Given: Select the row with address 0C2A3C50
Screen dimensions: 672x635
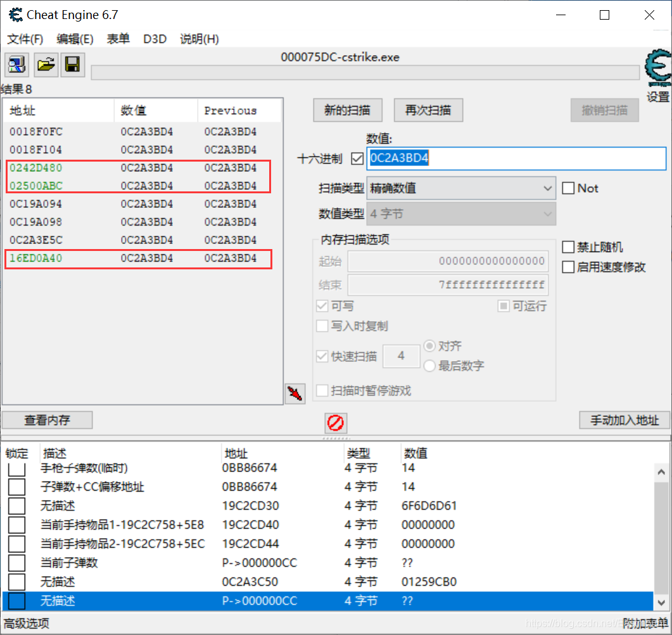Looking at the screenshot, I should 328,582.
